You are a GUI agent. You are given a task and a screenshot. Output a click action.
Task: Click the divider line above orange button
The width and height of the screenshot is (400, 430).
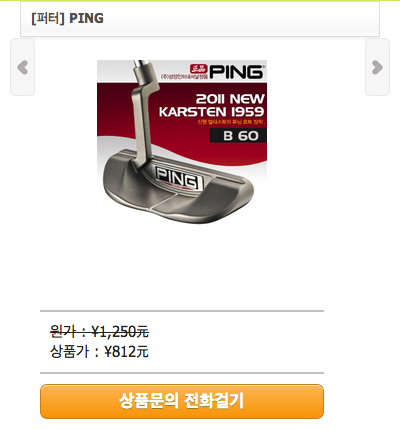point(182,373)
